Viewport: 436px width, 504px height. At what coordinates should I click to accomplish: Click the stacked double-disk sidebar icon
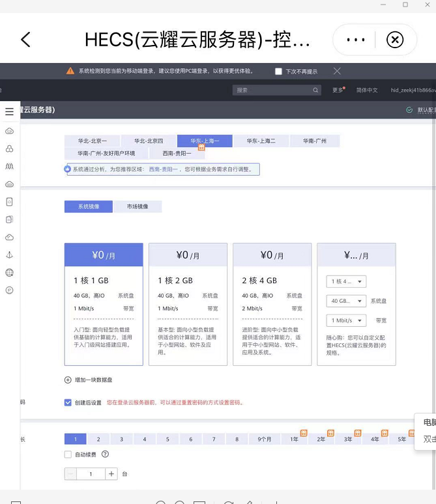pyautogui.click(x=9, y=219)
